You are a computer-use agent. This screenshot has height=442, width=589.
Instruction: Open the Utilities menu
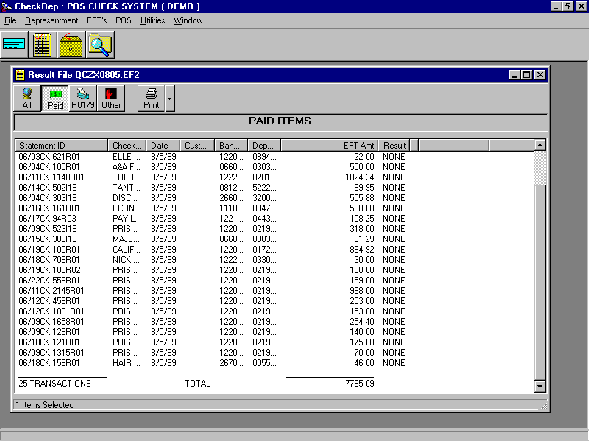point(153,20)
